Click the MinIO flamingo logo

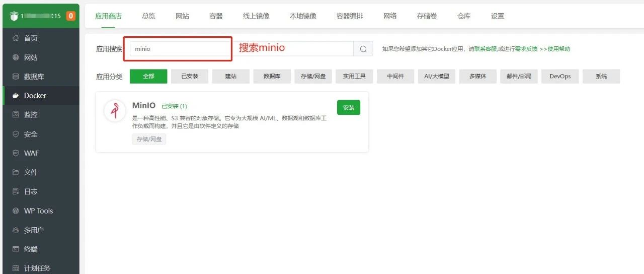pos(115,110)
